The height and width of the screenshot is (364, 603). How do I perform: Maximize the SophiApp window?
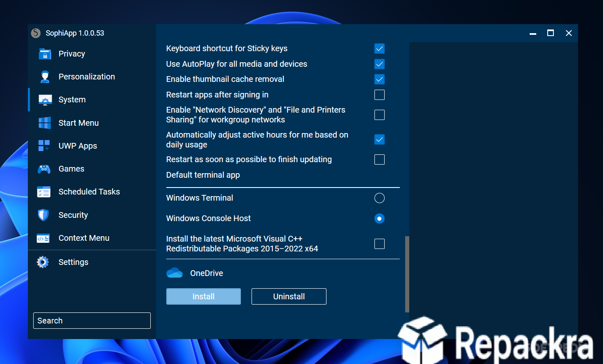tap(551, 33)
